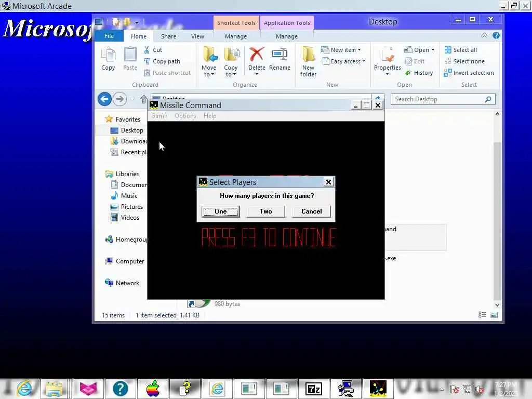The height and width of the screenshot is (399, 532).
Task: Click Invert selection in ribbon
Action: 469,73
